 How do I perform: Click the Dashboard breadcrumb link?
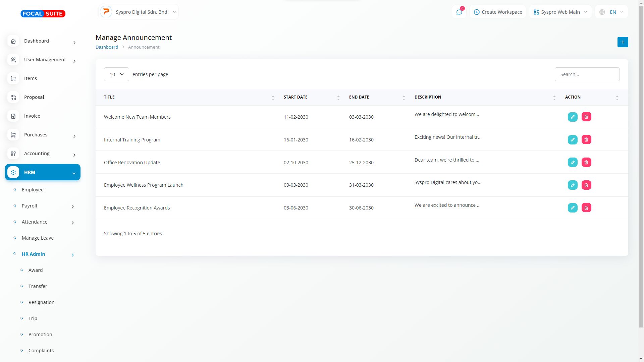coord(107,47)
